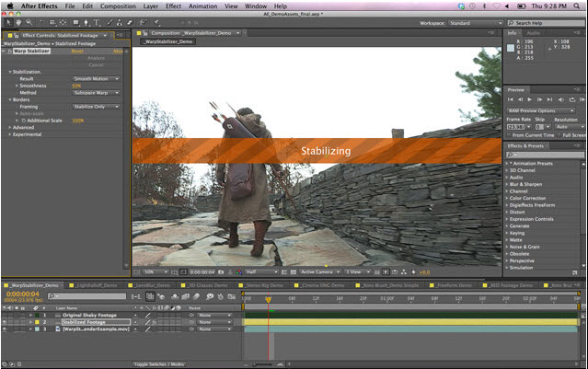588x369 pixels.
Task: Open the Window menu
Action: 256,6
